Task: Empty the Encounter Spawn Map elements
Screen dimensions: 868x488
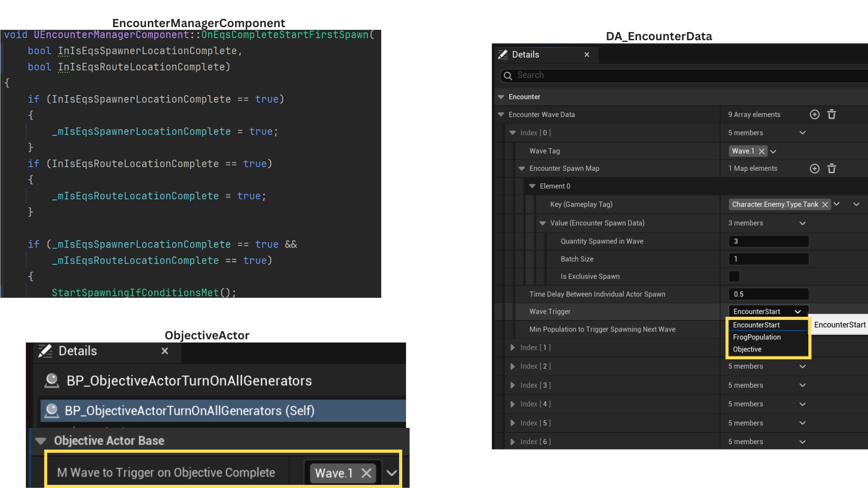Action: point(831,169)
